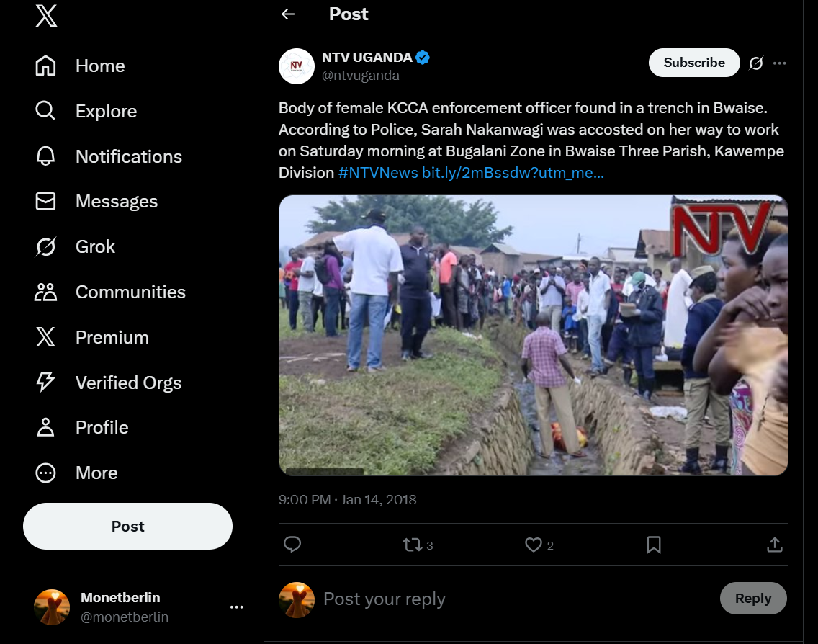The image size is (818, 644).
Task: Open post options three-dot menu
Action: 779,63
